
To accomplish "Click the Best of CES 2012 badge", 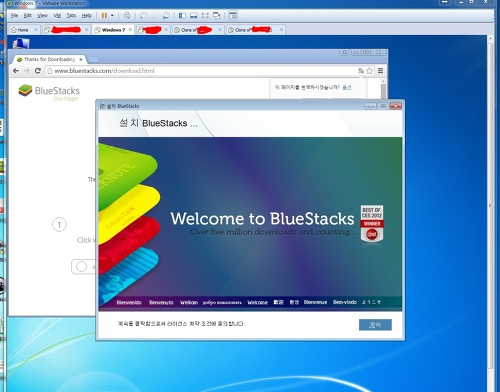I will pos(372,224).
